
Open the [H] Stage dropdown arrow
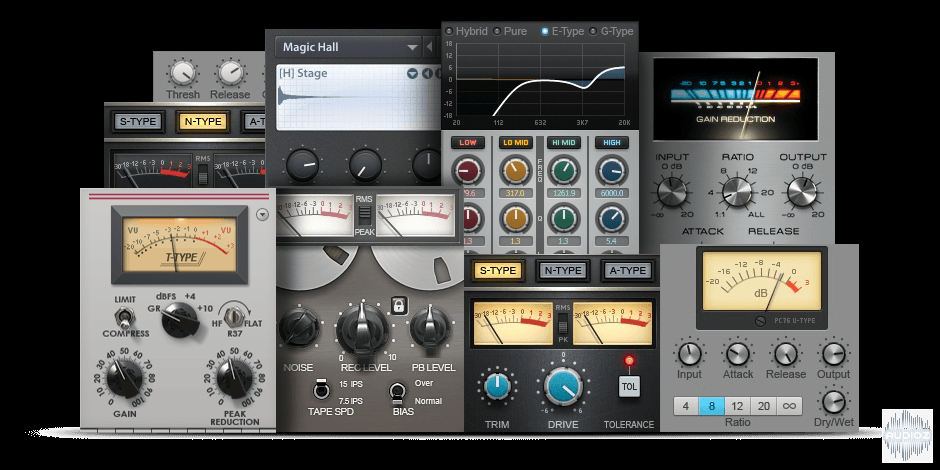(412, 73)
